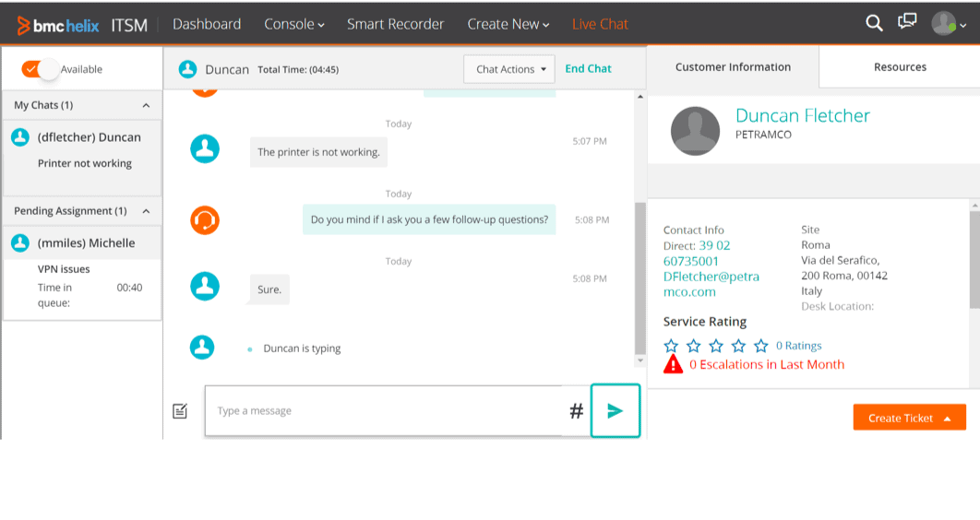Screen dimensions: 980x520
Task: Click the direct phone number 39 02 60735001
Action: (x=697, y=253)
